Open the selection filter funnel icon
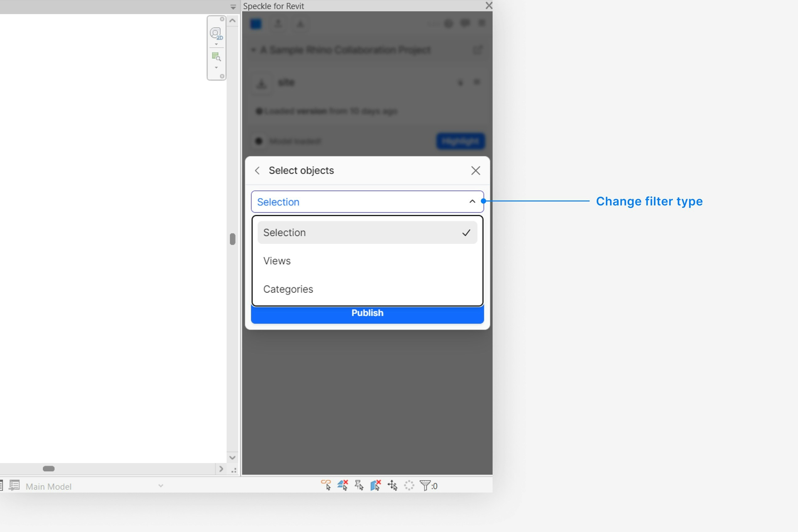 tap(425, 485)
